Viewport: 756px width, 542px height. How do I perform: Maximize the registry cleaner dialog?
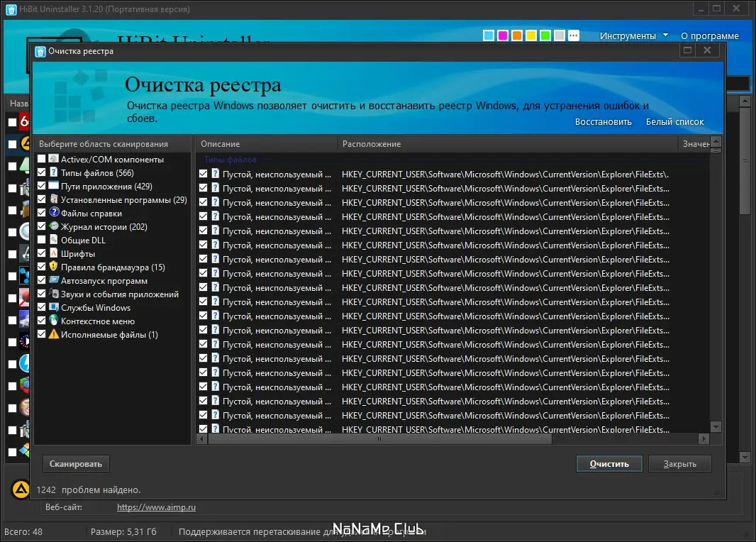coord(687,50)
